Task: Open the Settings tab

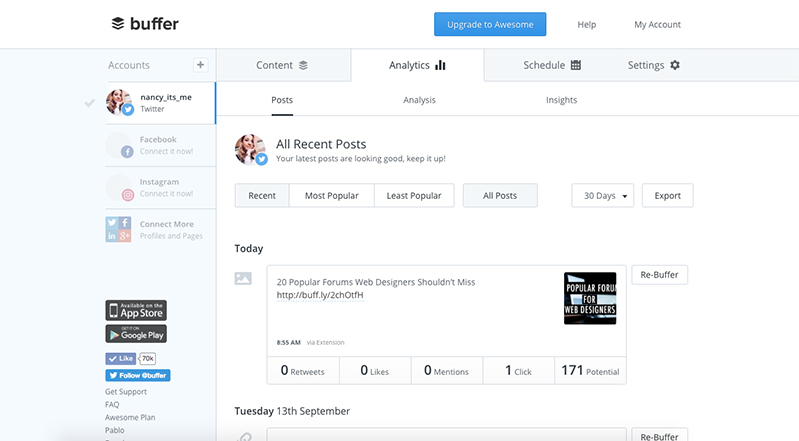Action: (x=654, y=65)
